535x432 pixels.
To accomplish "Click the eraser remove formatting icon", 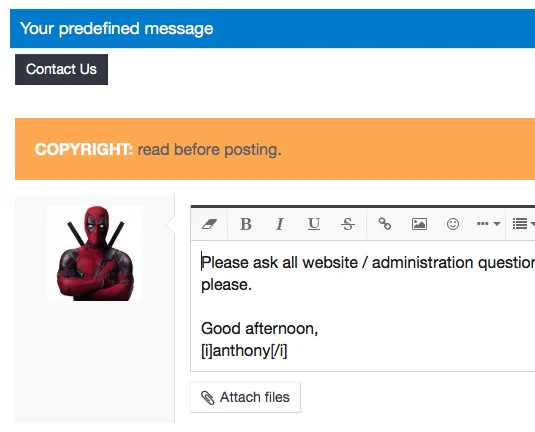I will (209, 224).
